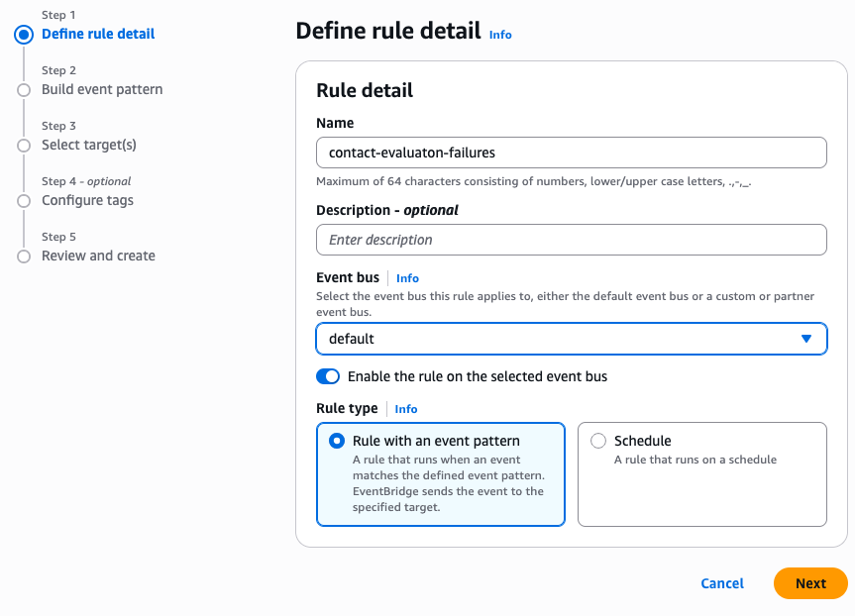Open the Info help for Event bus

tap(407, 278)
